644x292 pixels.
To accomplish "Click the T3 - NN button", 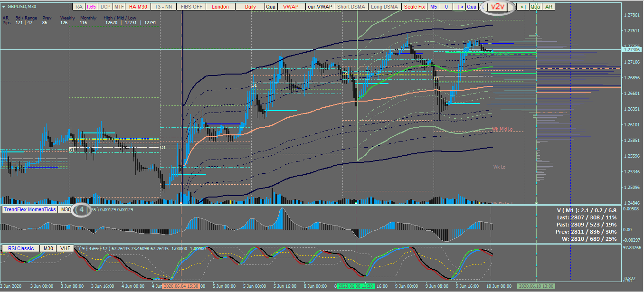I will [x=163, y=7].
